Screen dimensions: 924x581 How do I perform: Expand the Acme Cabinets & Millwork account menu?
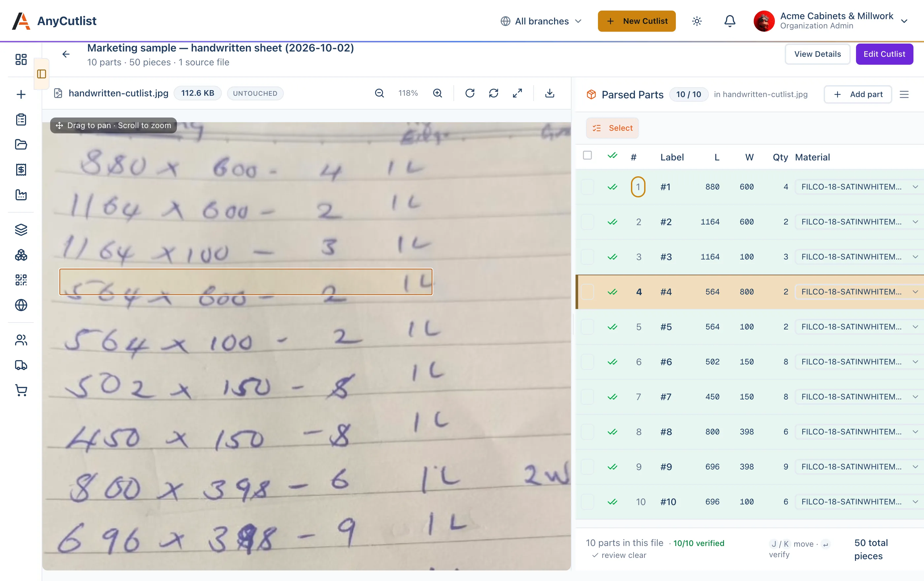click(831, 21)
